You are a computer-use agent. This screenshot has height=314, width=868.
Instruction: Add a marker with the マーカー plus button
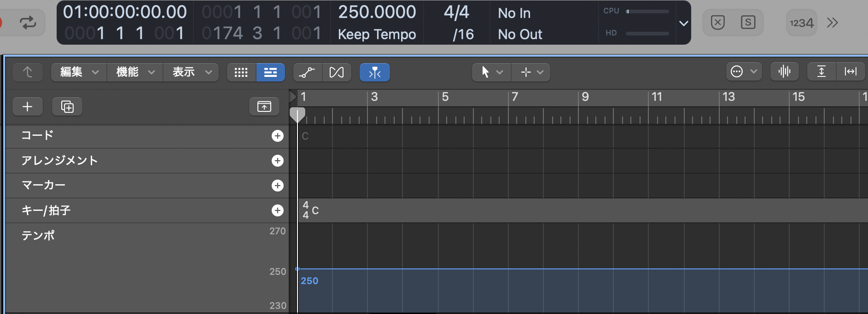(277, 186)
